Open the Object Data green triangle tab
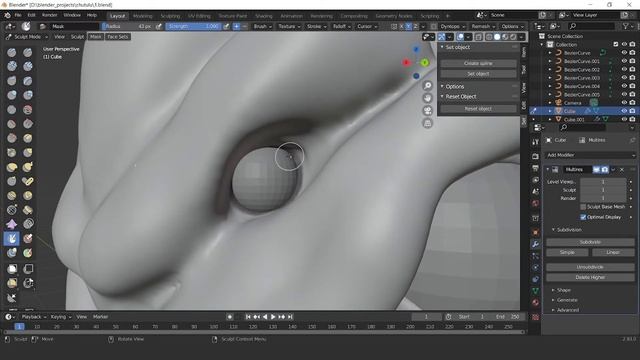The width and height of the screenshot is (640, 360). (535, 291)
